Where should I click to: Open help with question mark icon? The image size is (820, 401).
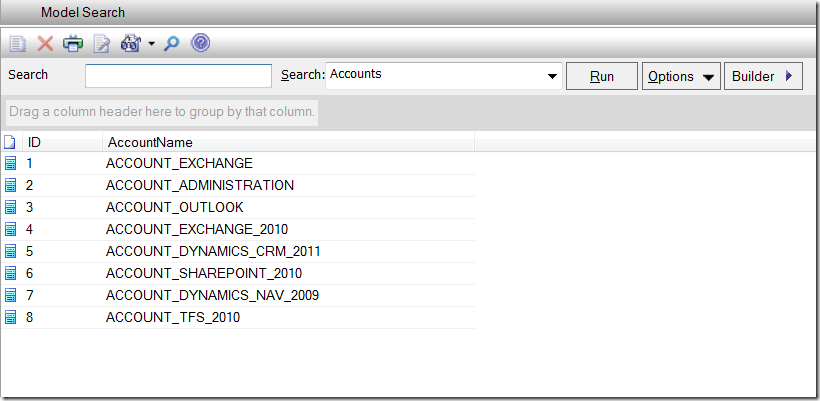pyautogui.click(x=200, y=43)
